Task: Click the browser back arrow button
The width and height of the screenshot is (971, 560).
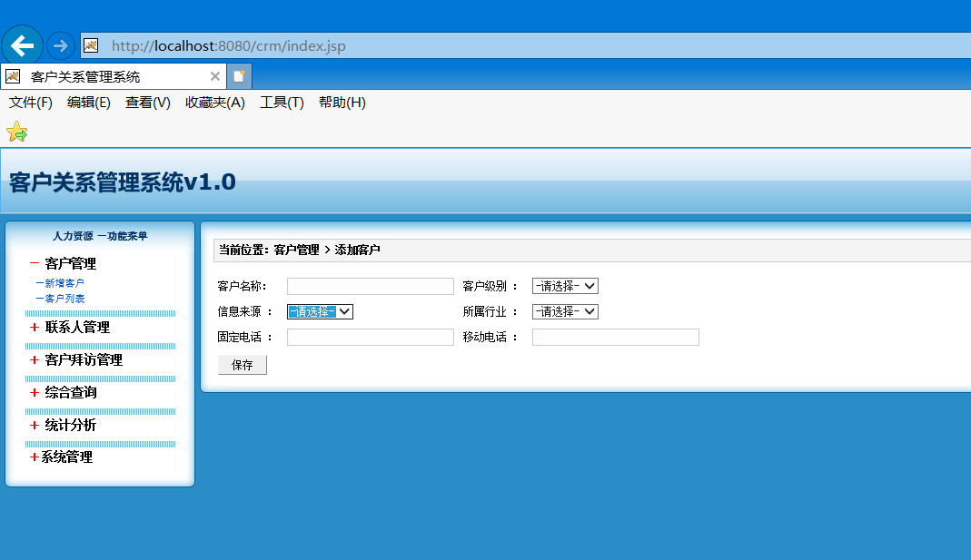Action: click(x=23, y=45)
